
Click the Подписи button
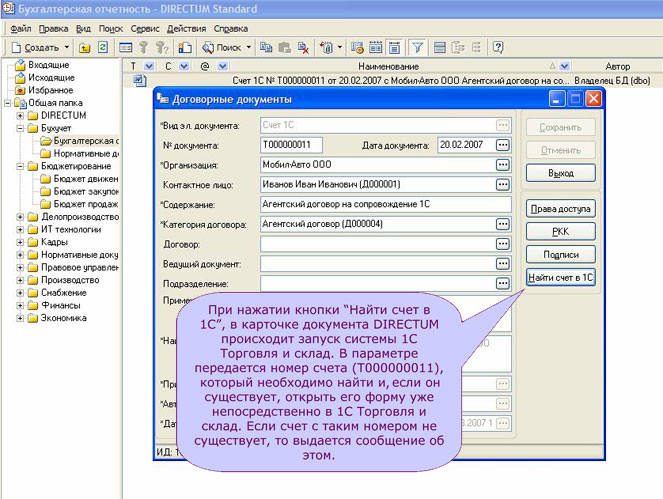561,254
